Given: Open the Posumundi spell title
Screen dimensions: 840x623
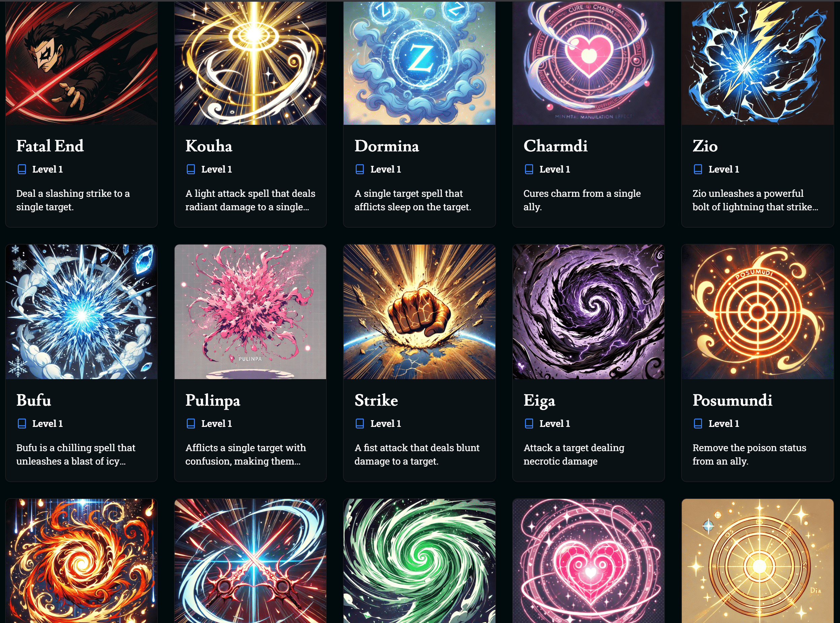Looking at the screenshot, I should tap(732, 401).
